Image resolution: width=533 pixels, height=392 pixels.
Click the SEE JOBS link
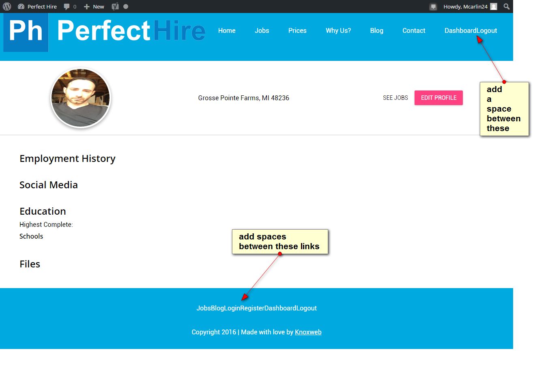click(395, 98)
